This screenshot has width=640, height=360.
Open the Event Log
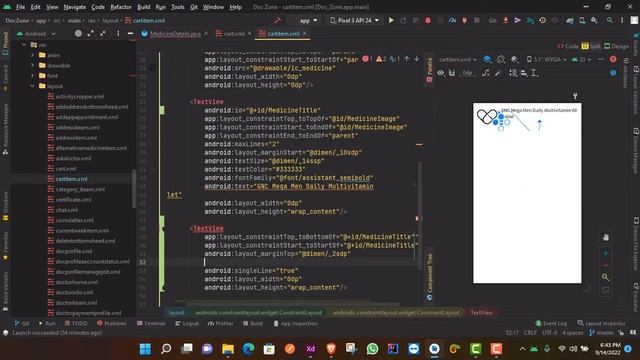pyautogui.click(x=551, y=323)
